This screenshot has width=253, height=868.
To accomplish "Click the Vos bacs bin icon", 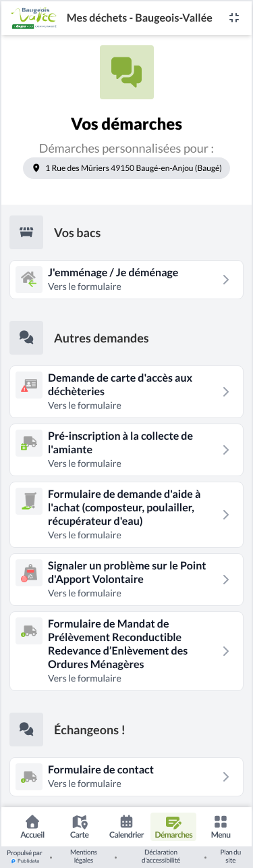I will coord(26,232).
